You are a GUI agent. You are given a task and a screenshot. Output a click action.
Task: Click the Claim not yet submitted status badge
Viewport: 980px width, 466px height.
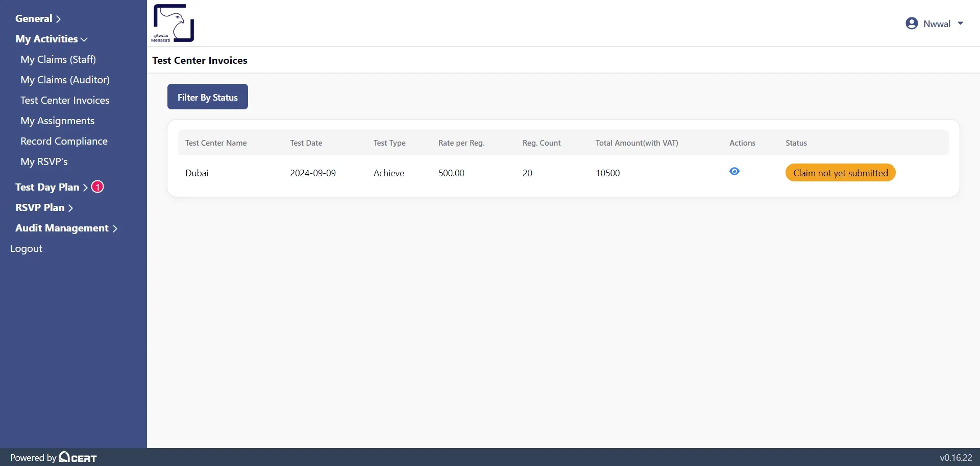pos(840,173)
